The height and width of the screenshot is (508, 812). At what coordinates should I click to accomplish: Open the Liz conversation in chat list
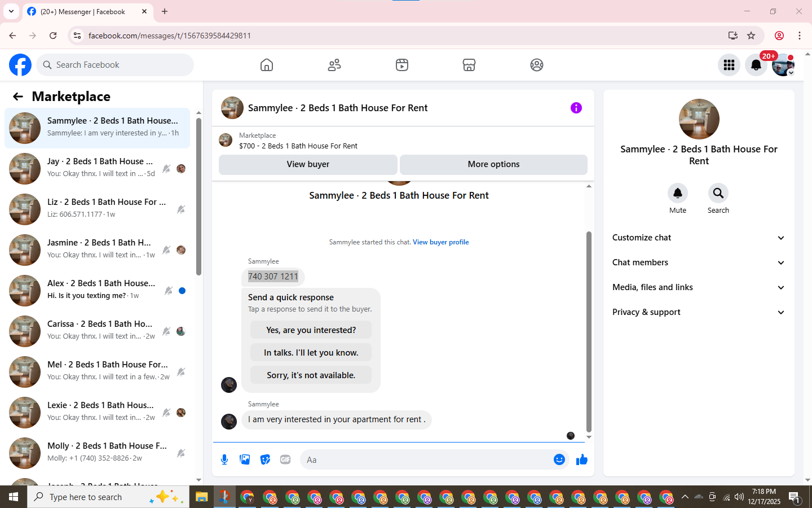97,209
